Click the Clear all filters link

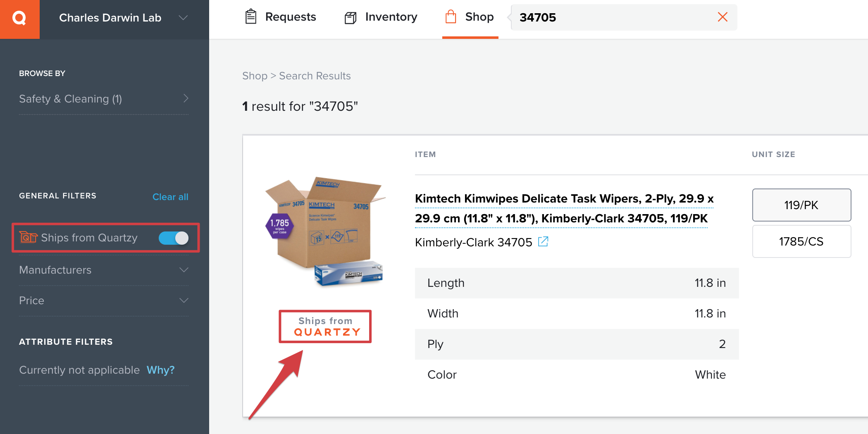click(x=170, y=197)
